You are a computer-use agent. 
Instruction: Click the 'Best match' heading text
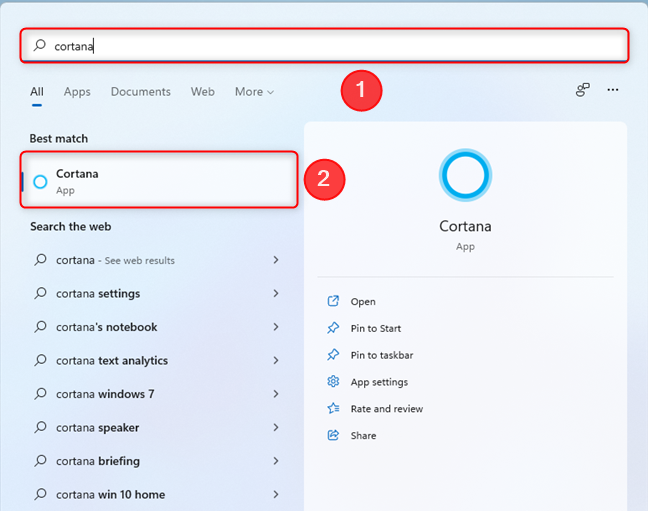pyautogui.click(x=59, y=138)
